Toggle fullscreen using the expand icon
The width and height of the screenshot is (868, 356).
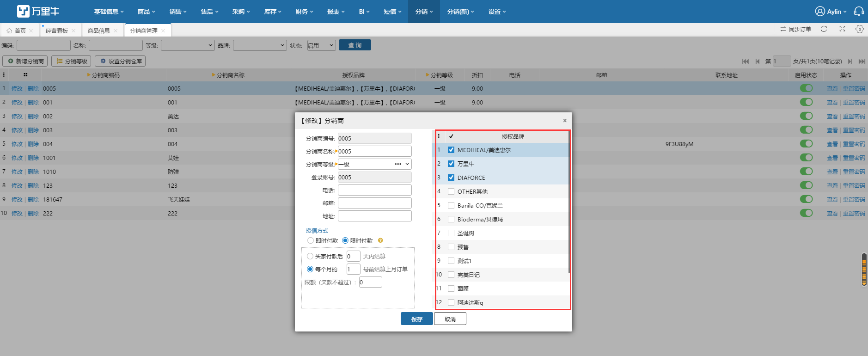[842, 29]
